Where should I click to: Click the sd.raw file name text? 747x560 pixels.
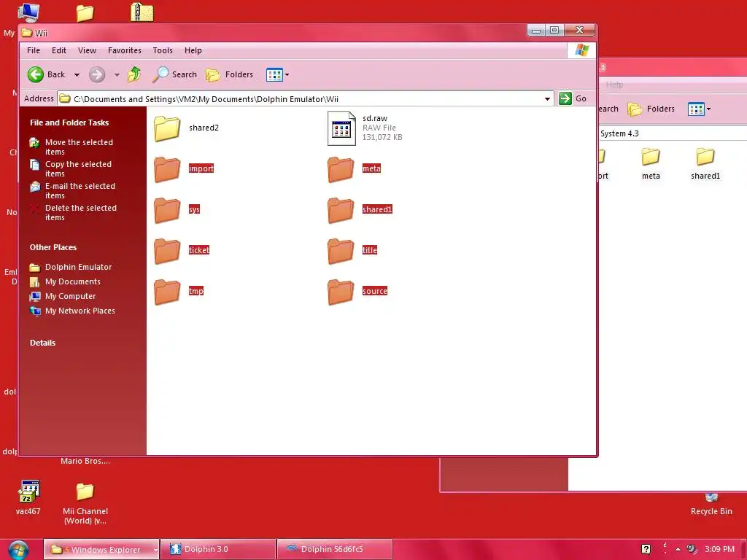tap(375, 119)
